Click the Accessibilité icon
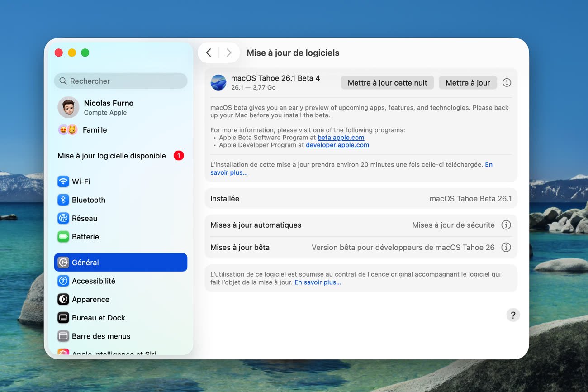 coord(63,281)
